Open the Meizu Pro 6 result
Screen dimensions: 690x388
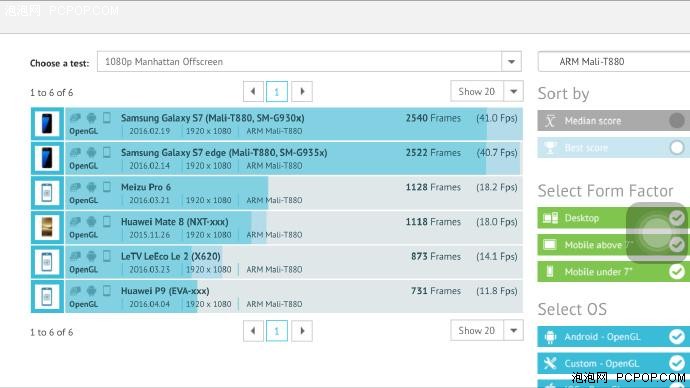pos(146,187)
